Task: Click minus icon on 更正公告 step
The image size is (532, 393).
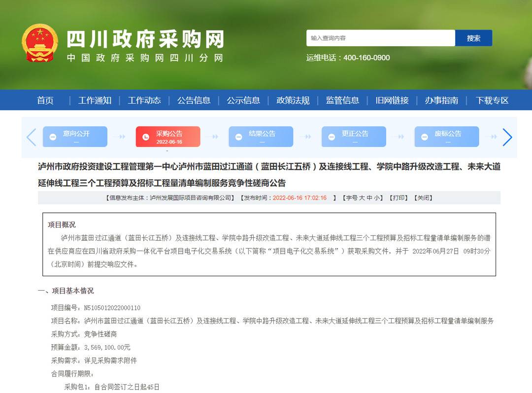Action: [x=332, y=137]
